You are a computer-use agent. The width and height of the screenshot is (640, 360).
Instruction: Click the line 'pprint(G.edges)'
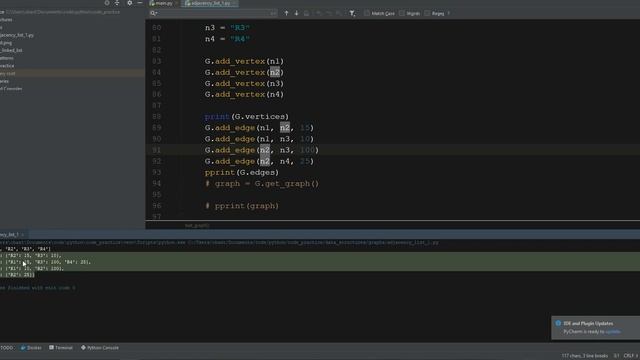tap(242, 173)
